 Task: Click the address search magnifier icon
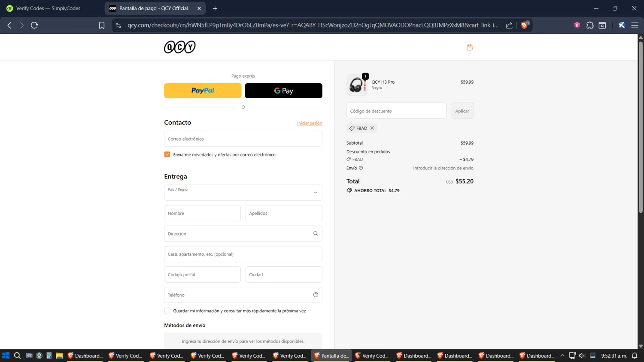coord(316,233)
